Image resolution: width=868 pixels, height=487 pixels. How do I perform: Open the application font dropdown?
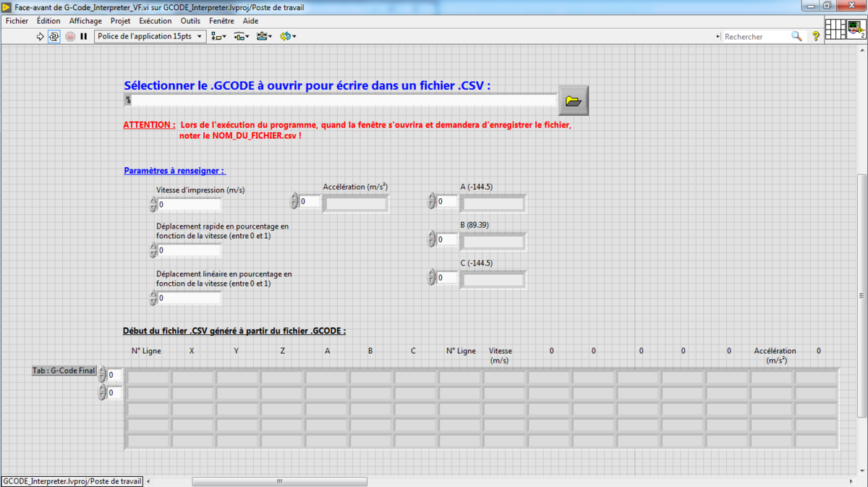pyautogui.click(x=150, y=36)
